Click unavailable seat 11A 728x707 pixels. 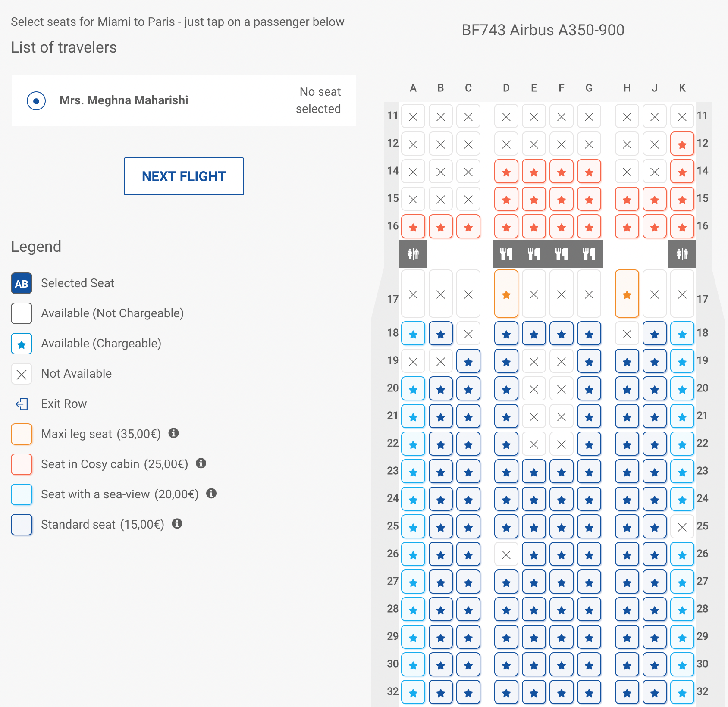pyautogui.click(x=413, y=116)
